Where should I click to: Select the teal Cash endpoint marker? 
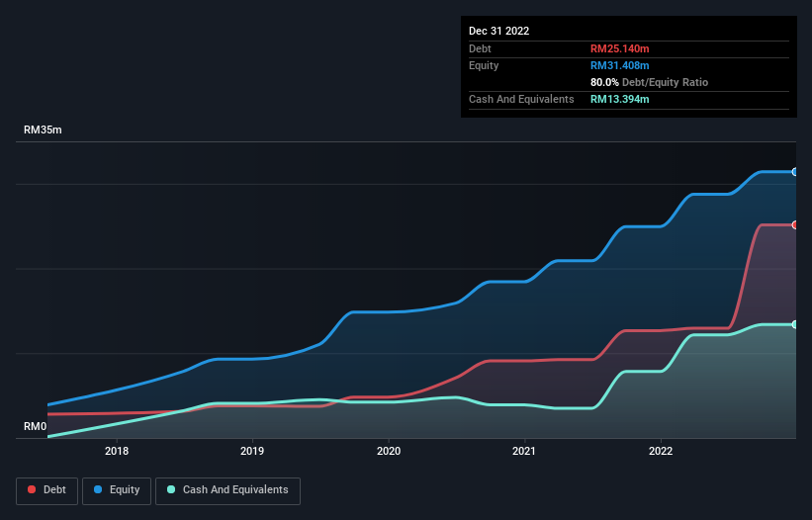[795, 324]
